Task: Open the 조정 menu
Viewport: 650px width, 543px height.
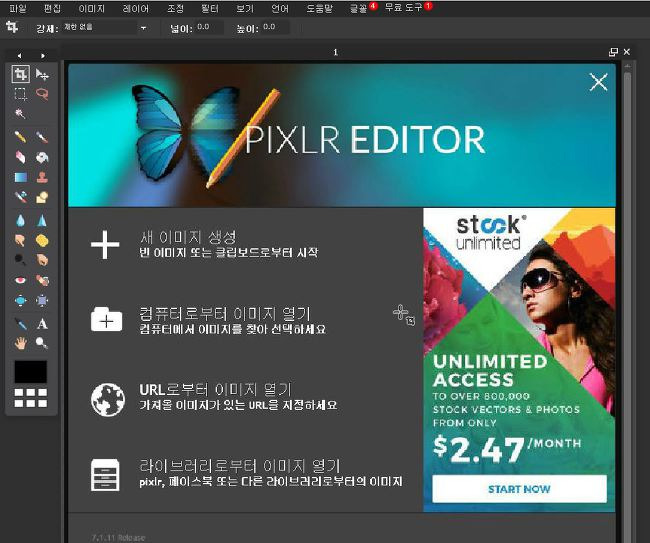Action: click(x=175, y=8)
